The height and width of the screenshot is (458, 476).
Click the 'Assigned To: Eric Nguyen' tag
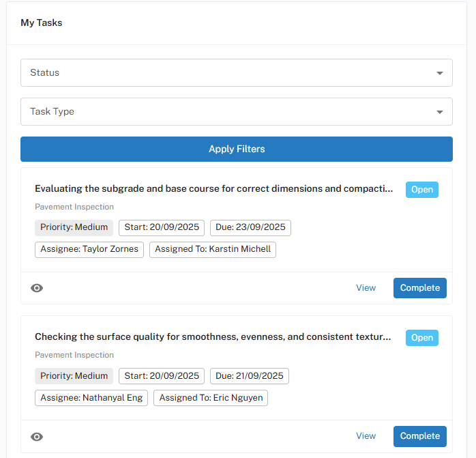pos(210,398)
